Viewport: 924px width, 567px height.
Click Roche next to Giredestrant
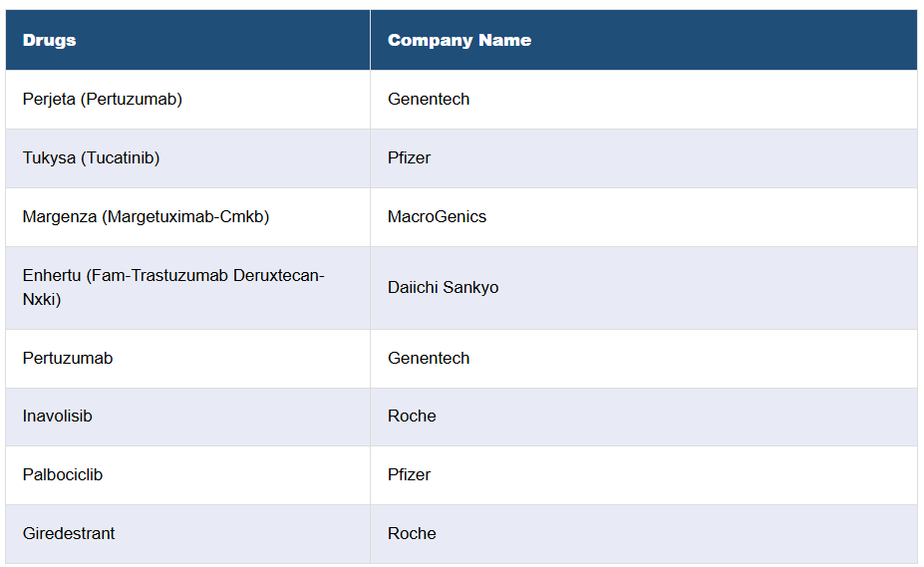(x=413, y=534)
